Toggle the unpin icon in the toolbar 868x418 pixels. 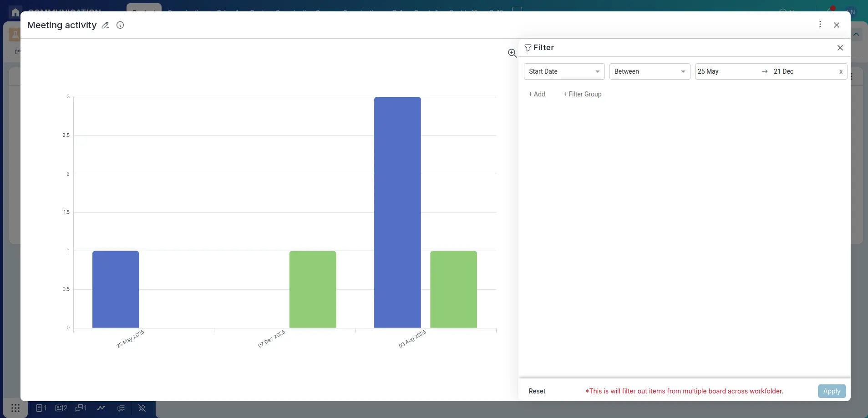point(142,408)
